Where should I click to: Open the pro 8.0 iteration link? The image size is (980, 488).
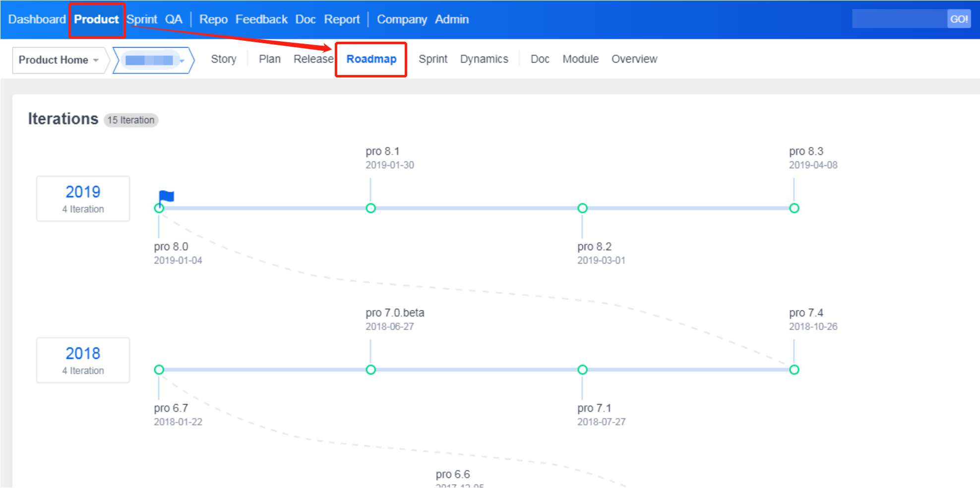[171, 247]
